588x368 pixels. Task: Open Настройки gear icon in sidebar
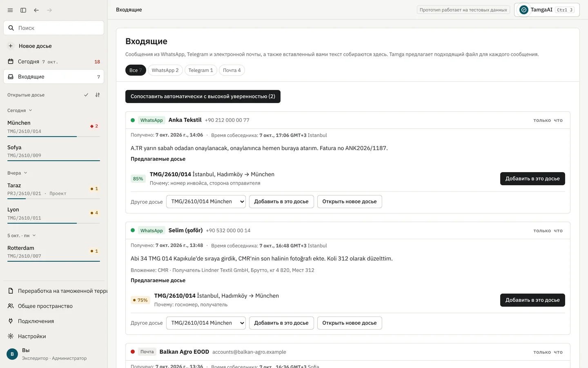[x=11, y=336]
